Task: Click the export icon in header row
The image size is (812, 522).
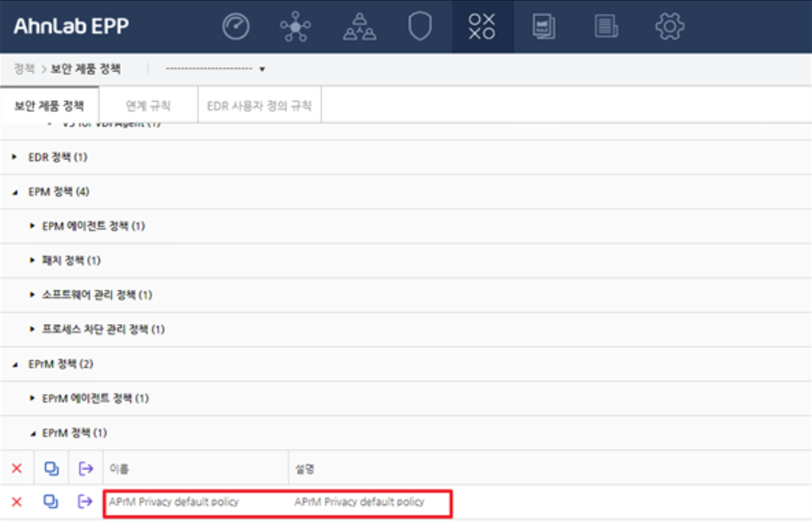Action: click(86, 469)
